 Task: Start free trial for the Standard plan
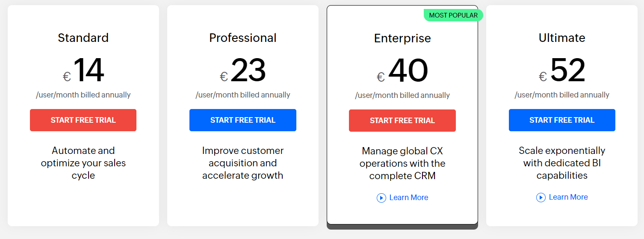[x=83, y=120]
